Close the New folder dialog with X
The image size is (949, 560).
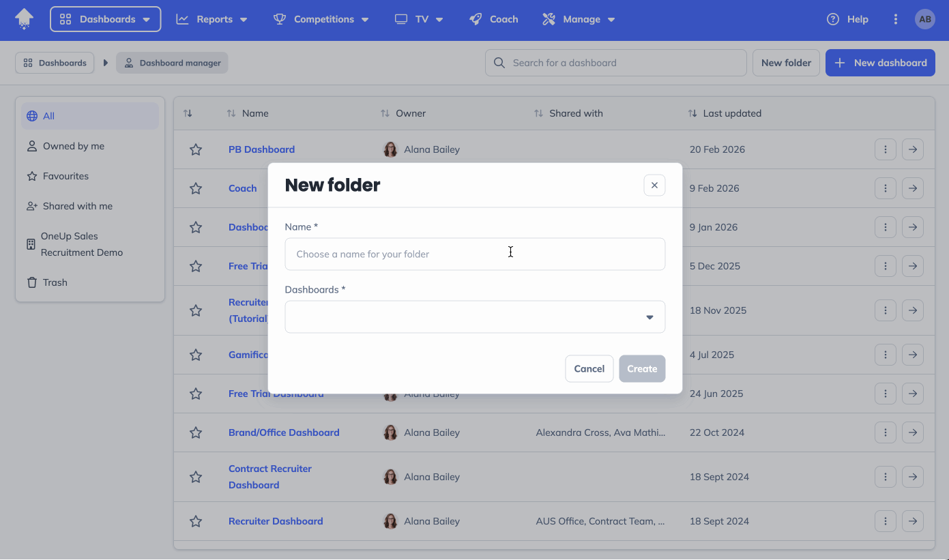pyautogui.click(x=654, y=185)
